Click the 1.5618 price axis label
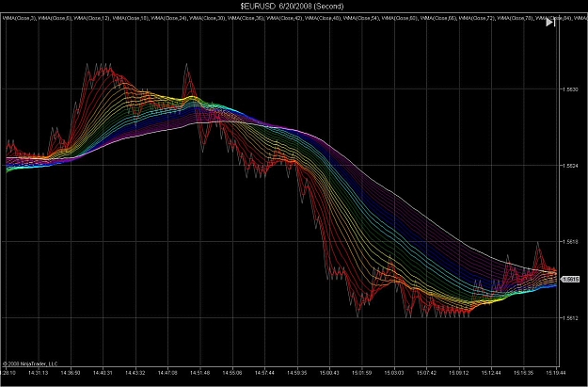588x387 pixels. pos(570,242)
